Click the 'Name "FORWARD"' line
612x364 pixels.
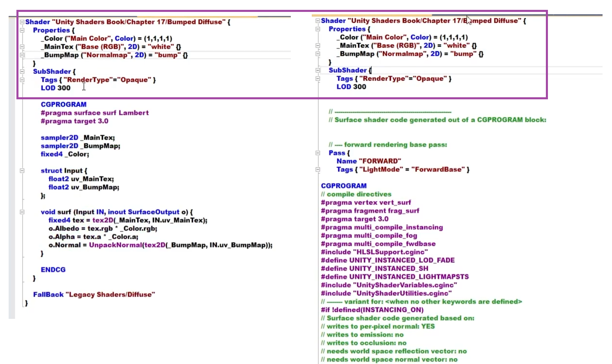click(x=369, y=161)
